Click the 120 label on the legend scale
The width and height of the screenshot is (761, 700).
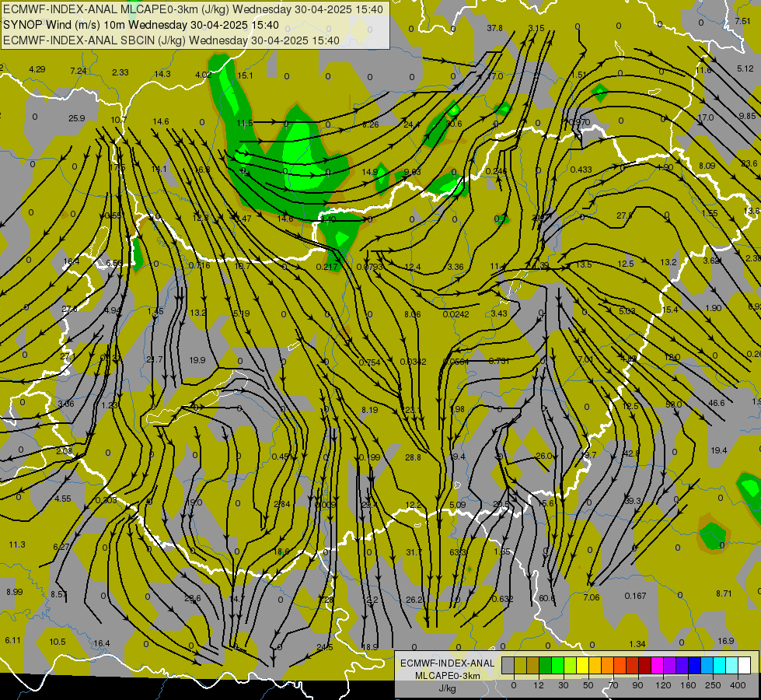pos(663,685)
